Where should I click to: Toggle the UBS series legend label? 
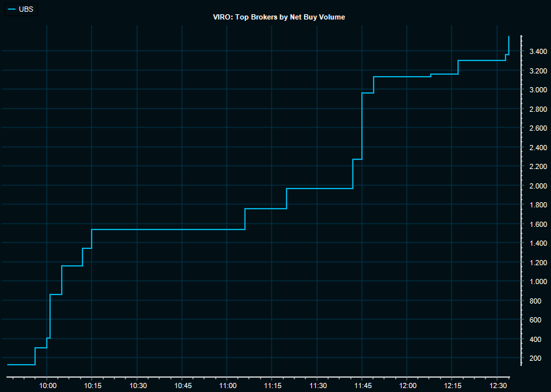(x=27, y=10)
